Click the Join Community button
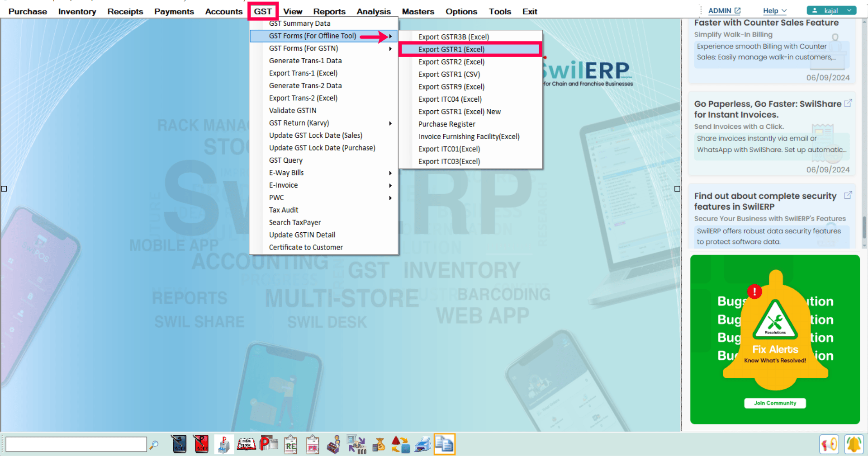The image size is (868, 456). (x=775, y=403)
